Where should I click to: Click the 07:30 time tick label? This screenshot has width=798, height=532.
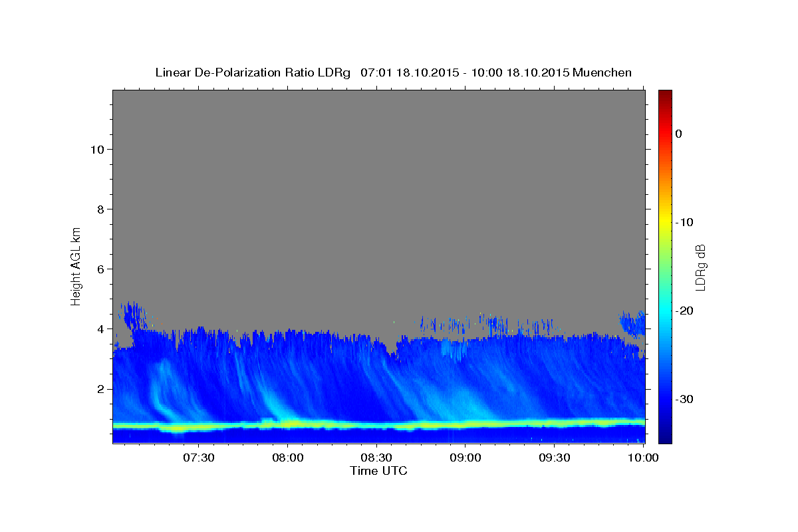tap(198, 458)
